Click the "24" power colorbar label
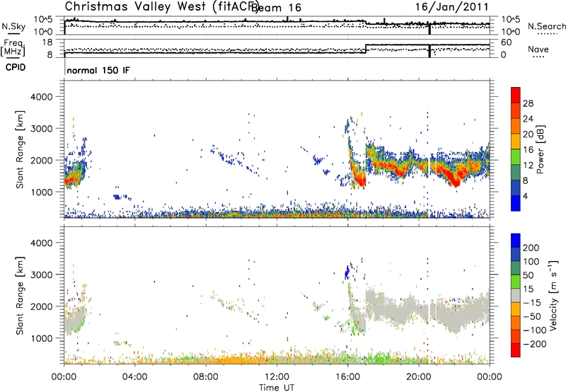The image size is (566, 392). [528, 119]
